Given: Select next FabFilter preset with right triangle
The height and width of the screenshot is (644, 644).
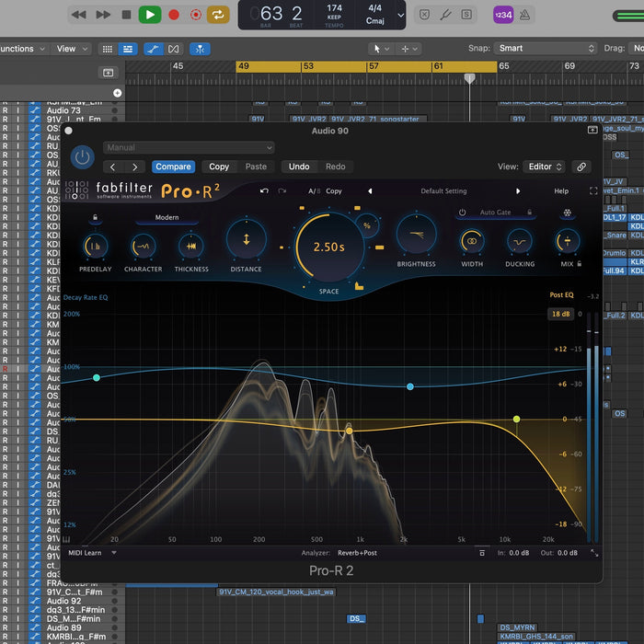Looking at the screenshot, I should coord(518,191).
